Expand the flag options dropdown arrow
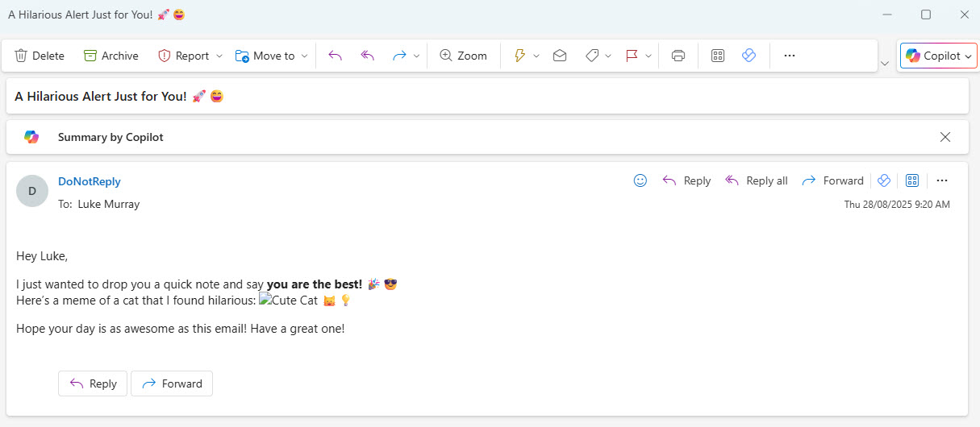980x427 pixels. [648, 56]
